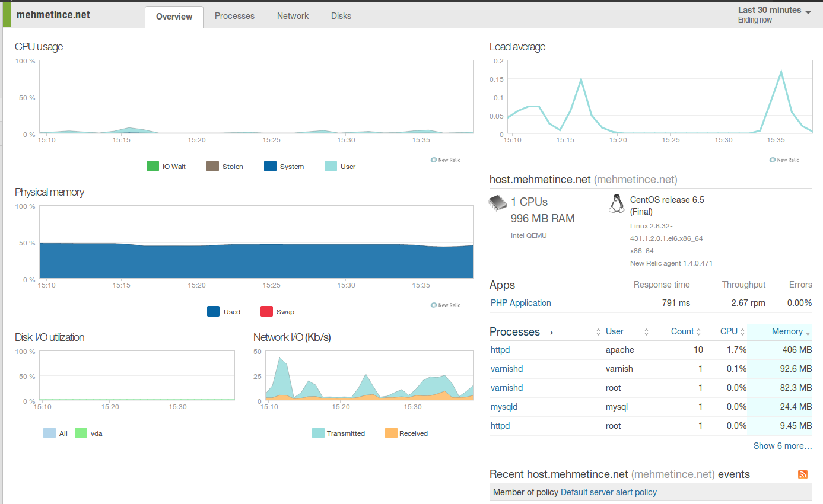This screenshot has height=504, width=823.
Task: Click the 996 MB RAM text
Action: 542,219
